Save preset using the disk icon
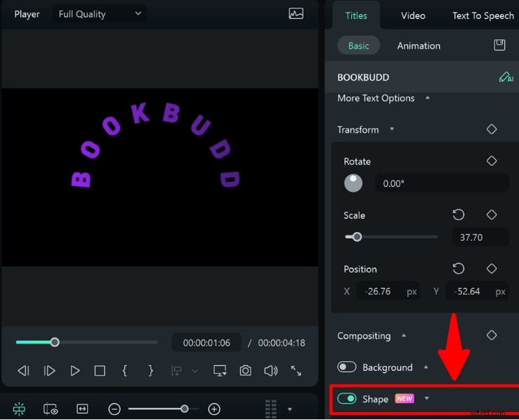 click(x=499, y=46)
